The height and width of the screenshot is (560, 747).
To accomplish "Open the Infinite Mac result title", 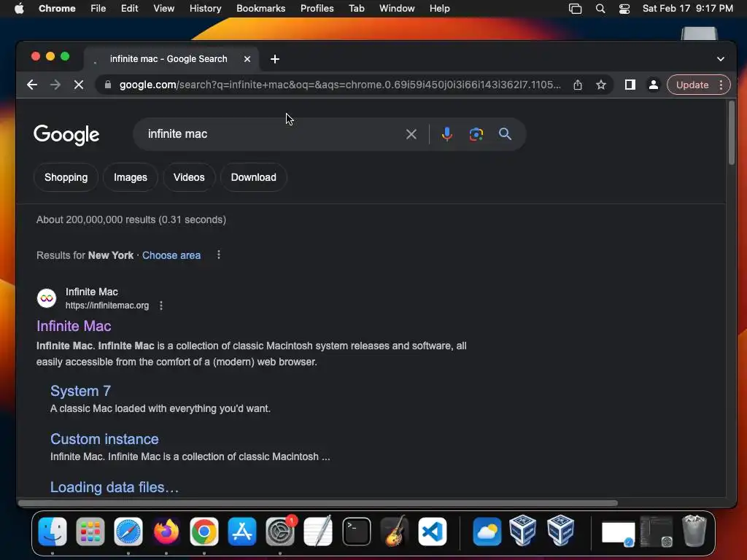I will (x=74, y=326).
